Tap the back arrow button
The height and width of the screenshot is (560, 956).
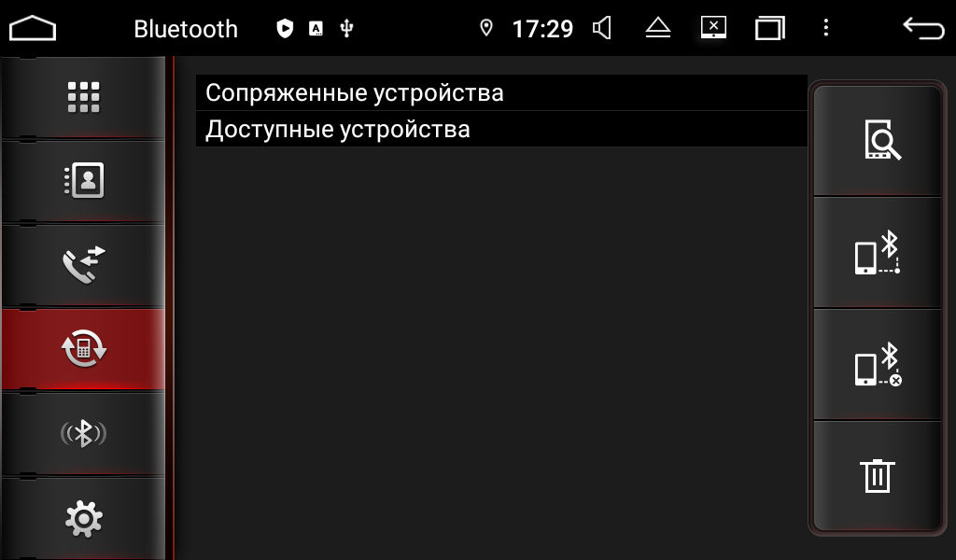point(923,28)
